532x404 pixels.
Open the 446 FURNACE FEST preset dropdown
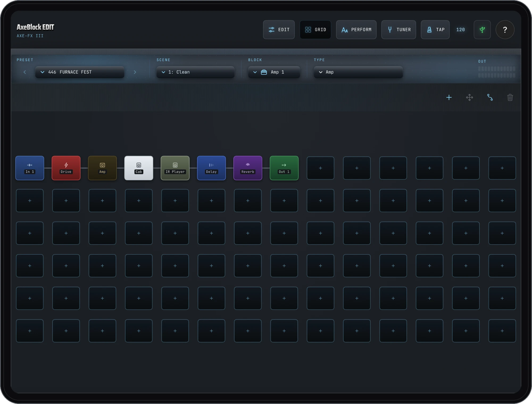pyautogui.click(x=80, y=72)
